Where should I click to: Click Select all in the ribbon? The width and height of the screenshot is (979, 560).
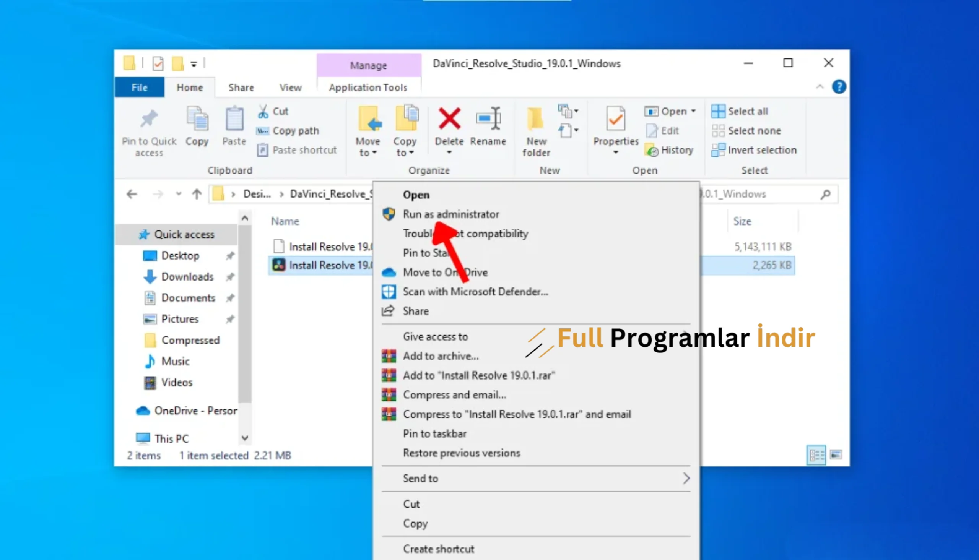pyautogui.click(x=739, y=111)
